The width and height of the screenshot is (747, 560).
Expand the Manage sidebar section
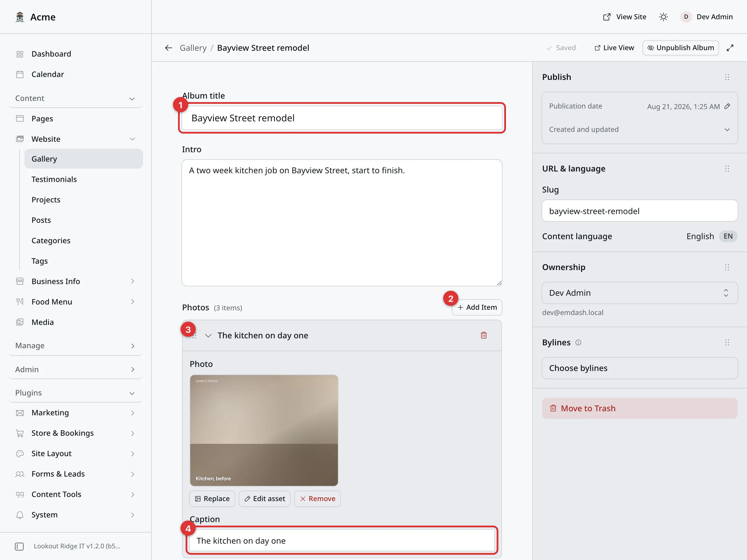[x=76, y=346]
